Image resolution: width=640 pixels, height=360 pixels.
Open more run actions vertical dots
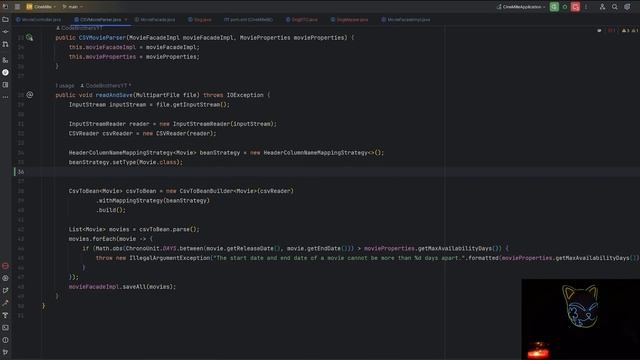click(x=586, y=7)
